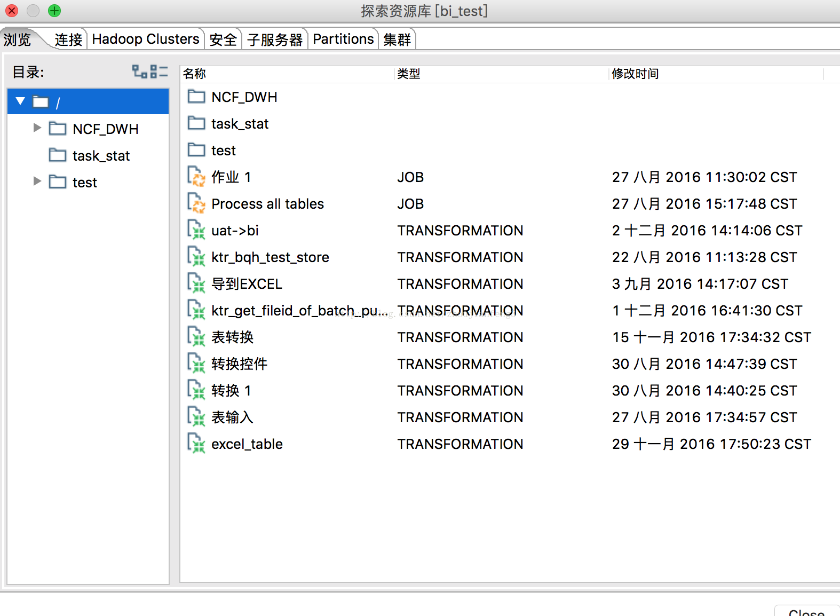
Task: Switch to the 集群 tab
Action: 397,40
